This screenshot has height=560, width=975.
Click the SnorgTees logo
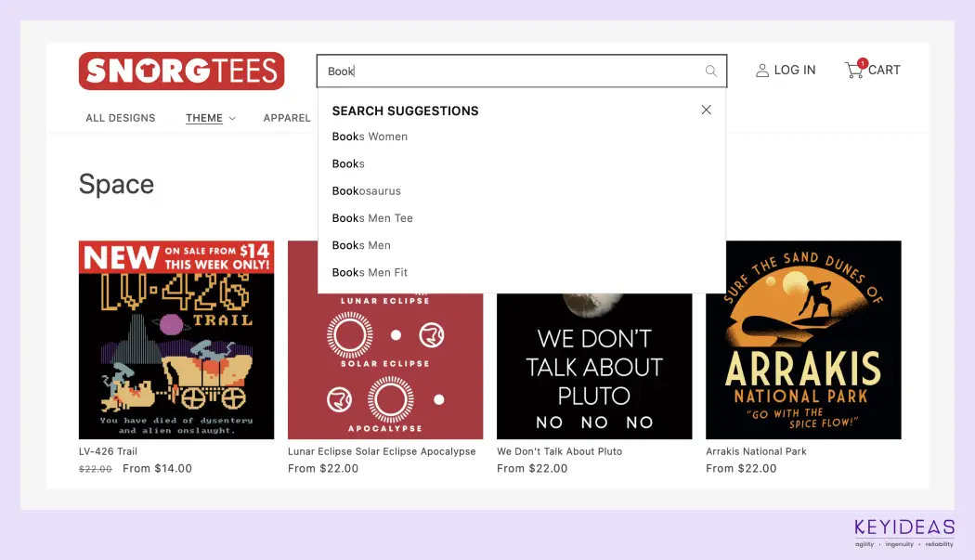point(182,71)
